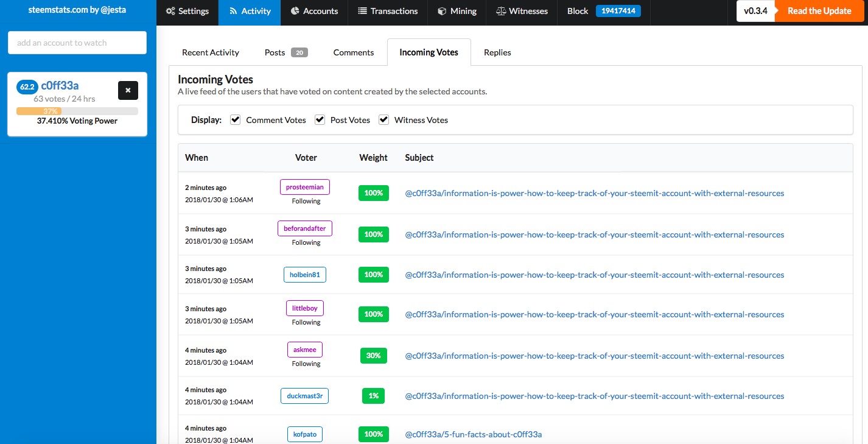Click the Voter column header
868x444 pixels.
click(306, 158)
